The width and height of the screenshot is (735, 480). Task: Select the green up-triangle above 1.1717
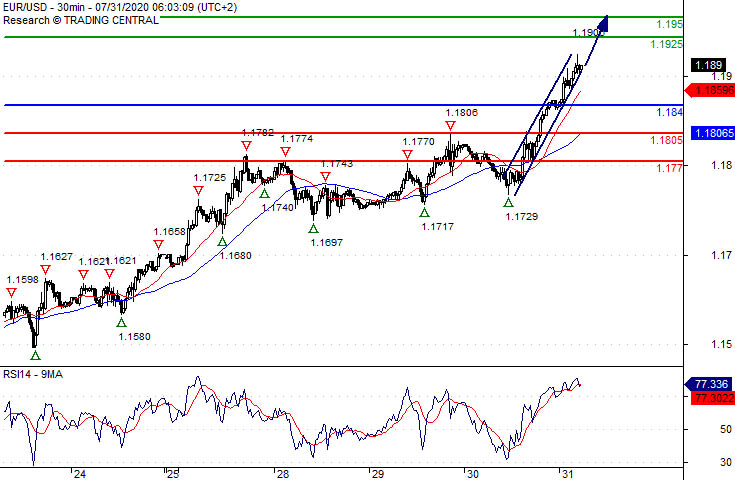pyautogui.click(x=424, y=213)
